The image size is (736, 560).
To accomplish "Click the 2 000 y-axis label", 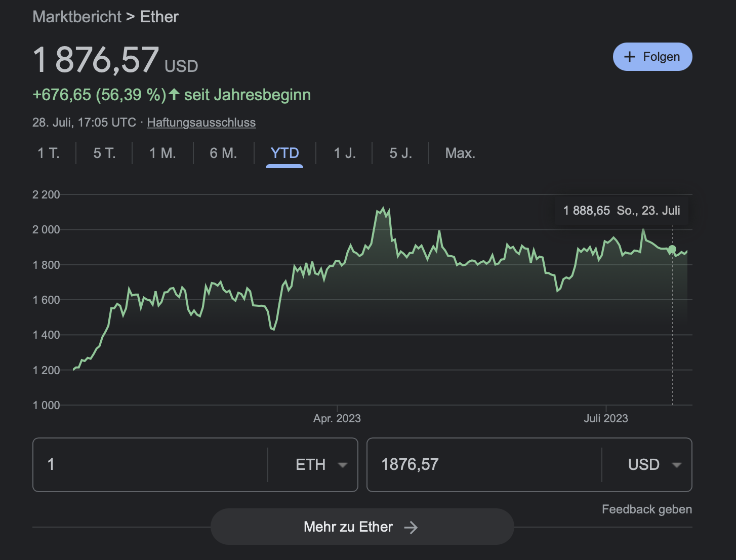I will point(46,230).
